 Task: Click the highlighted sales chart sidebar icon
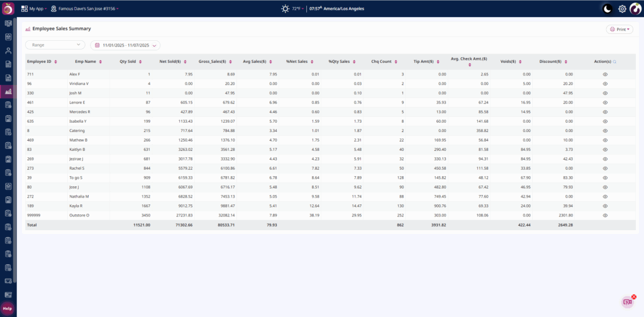tap(8, 92)
